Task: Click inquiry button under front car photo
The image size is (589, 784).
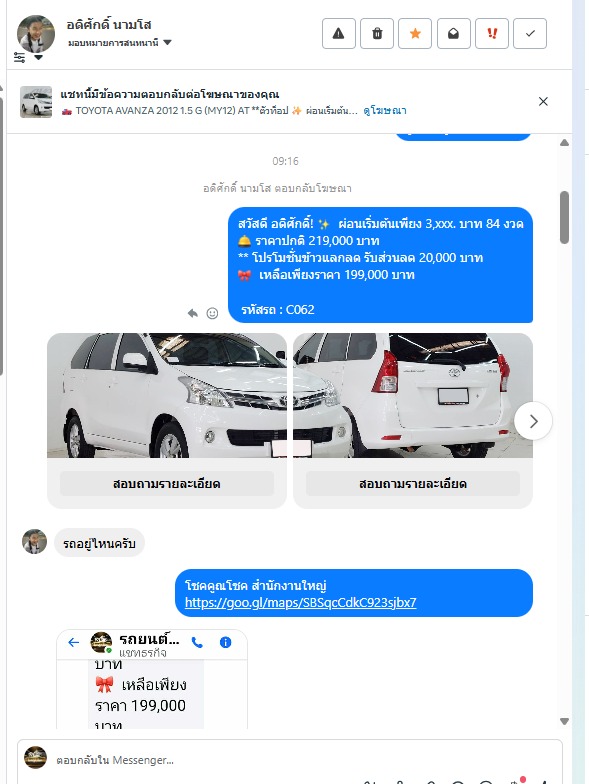Action: [166, 484]
